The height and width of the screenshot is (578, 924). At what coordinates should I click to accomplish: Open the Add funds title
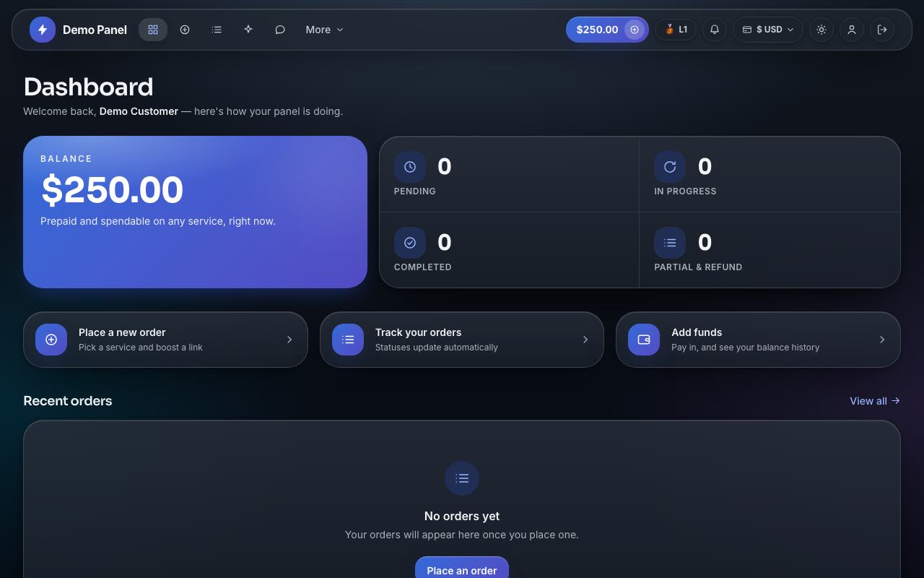click(x=697, y=332)
